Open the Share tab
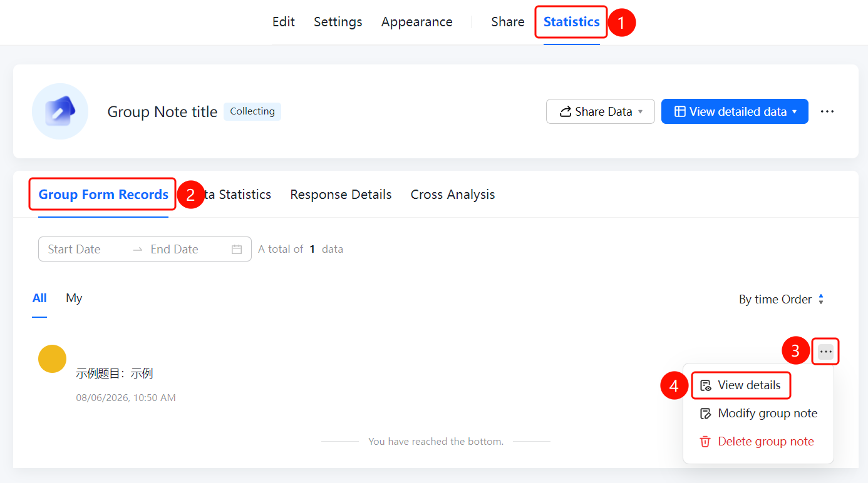The width and height of the screenshot is (868, 483). tap(508, 22)
